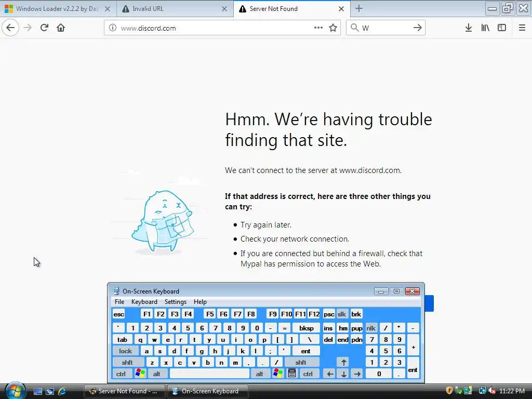Toggle the left shft key
This screenshot has width=532, height=399.
coord(127,362)
